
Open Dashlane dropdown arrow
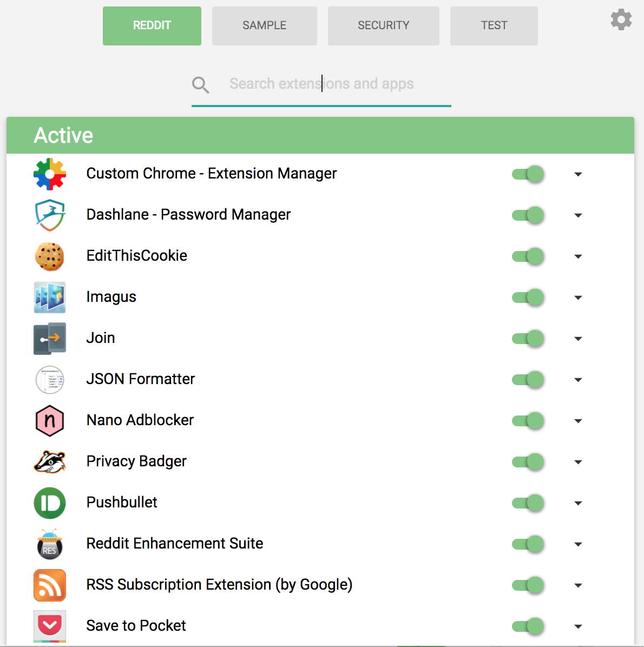pyautogui.click(x=578, y=215)
